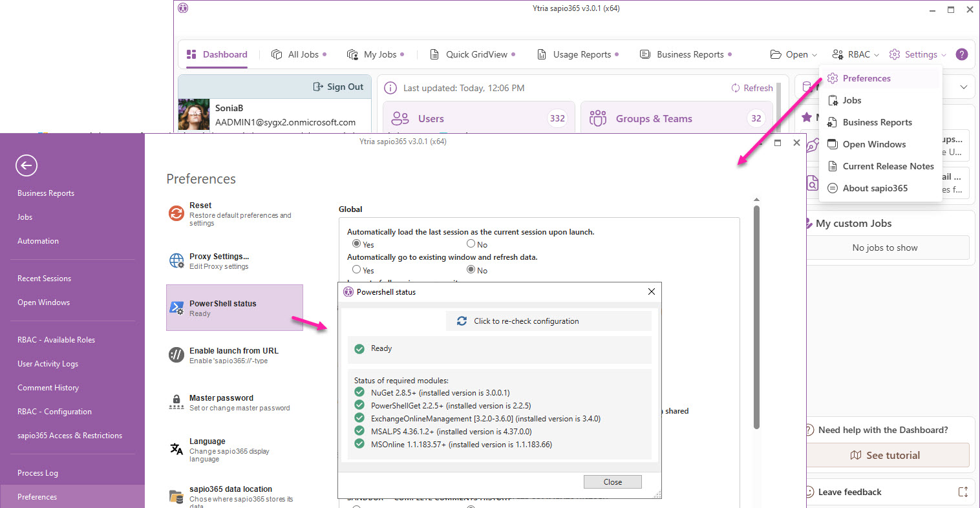Select Preferences in Settings menu
980x508 pixels.
pyautogui.click(x=880, y=78)
